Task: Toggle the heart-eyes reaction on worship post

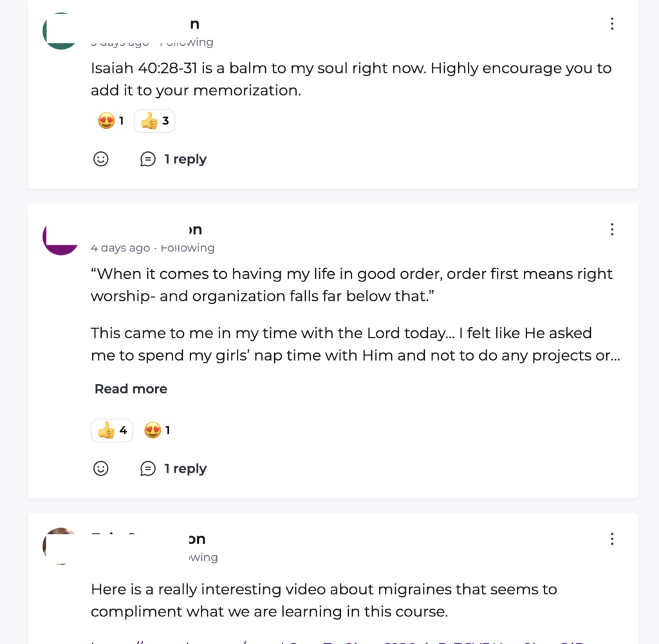Action: coord(157,431)
